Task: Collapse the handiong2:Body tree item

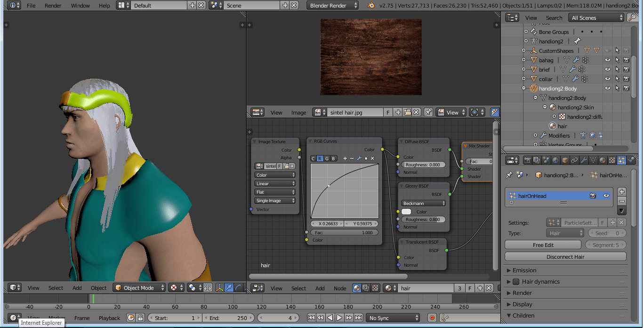Action: click(524, 88)
